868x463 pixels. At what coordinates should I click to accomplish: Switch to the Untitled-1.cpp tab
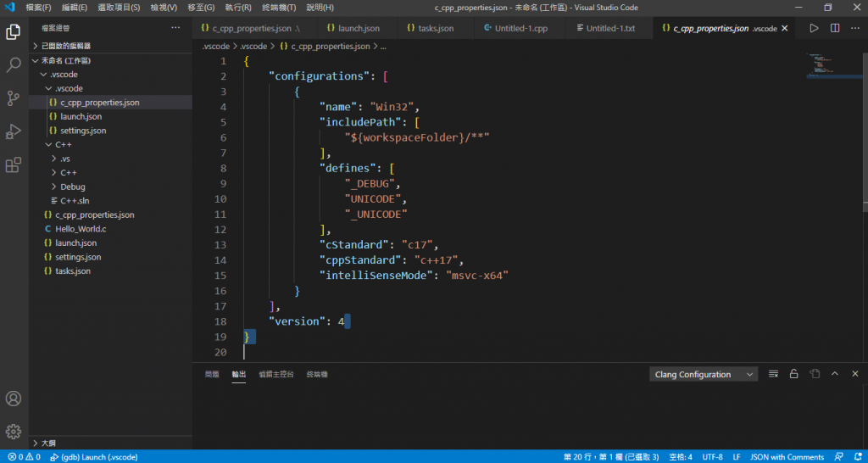[520, 28]
